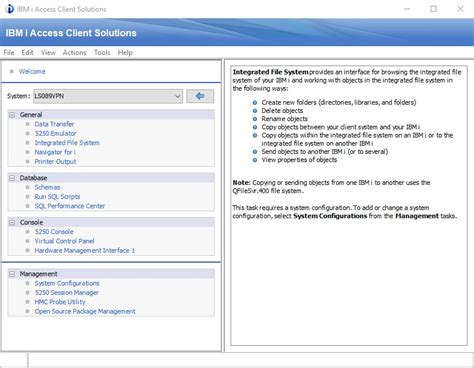The height and width of the screenshot is (368, 474).
Task: Open Run SQL Scripts
Action: tap(57, 197)
